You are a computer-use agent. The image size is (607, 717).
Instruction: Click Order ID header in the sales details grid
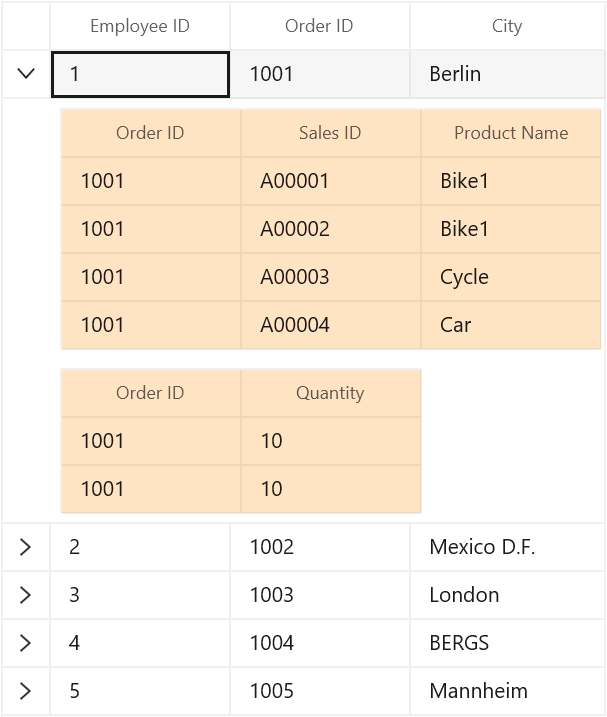point(150,133)
